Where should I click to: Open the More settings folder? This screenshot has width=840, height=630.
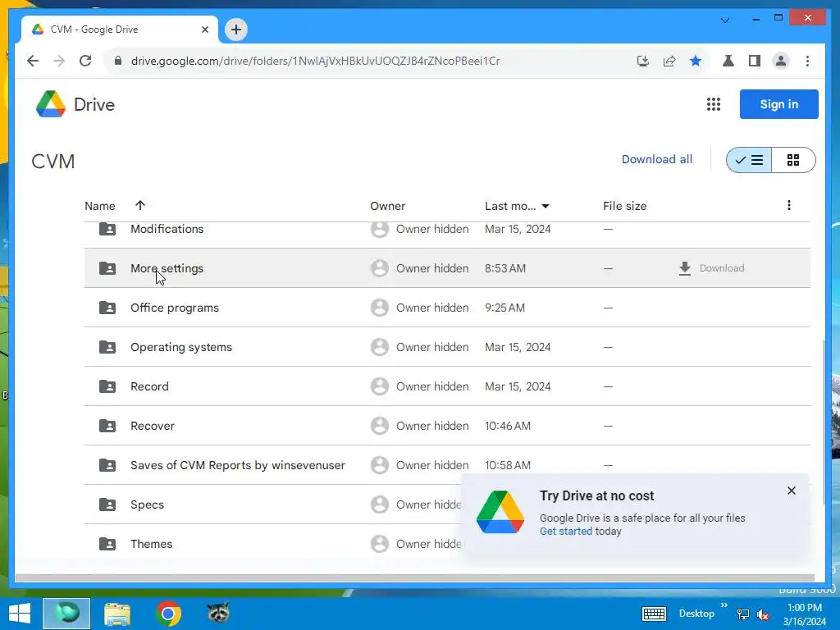[x=167, y=268]
